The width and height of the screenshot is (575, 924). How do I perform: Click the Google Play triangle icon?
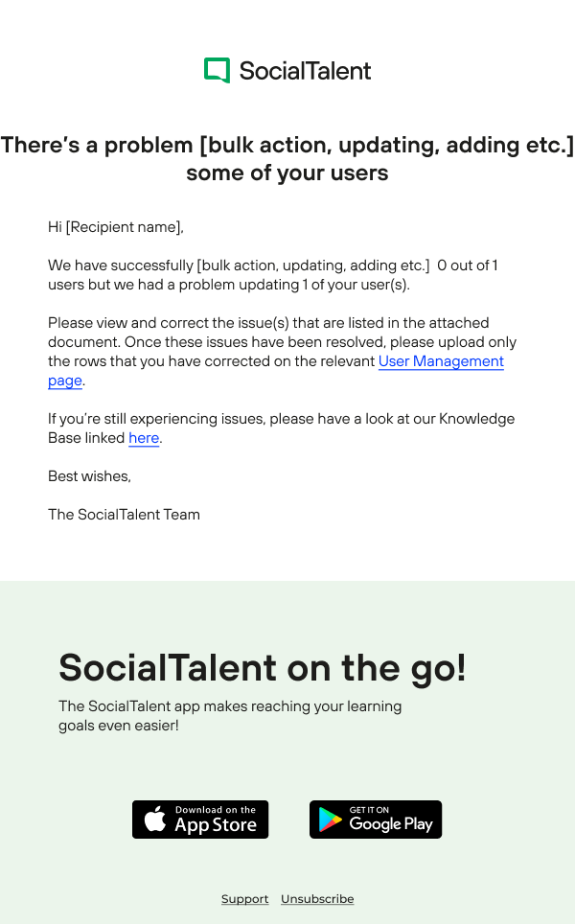pos(331,820)
